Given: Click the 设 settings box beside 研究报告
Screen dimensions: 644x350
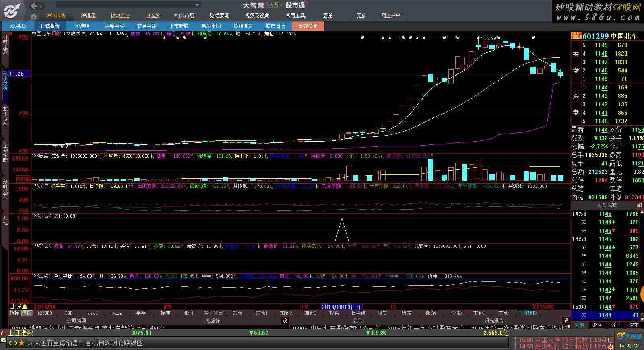Looking at the screenshot, I should click(x=566, y=321).
